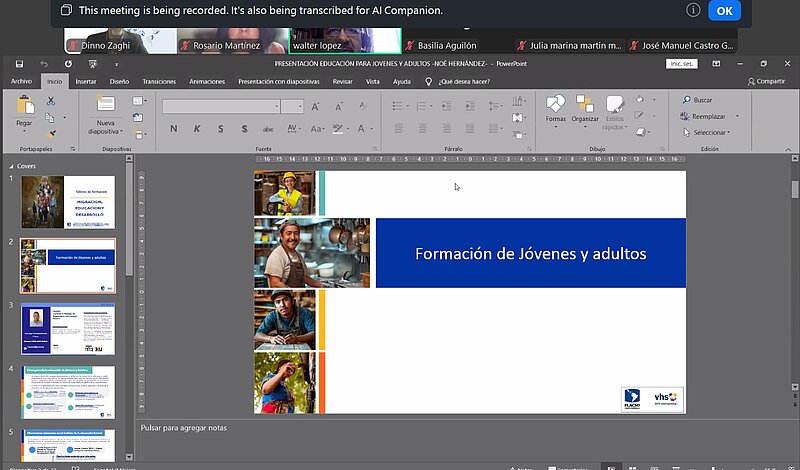
Task: Open the Transiciones tab
Action: tap(158, 81)
